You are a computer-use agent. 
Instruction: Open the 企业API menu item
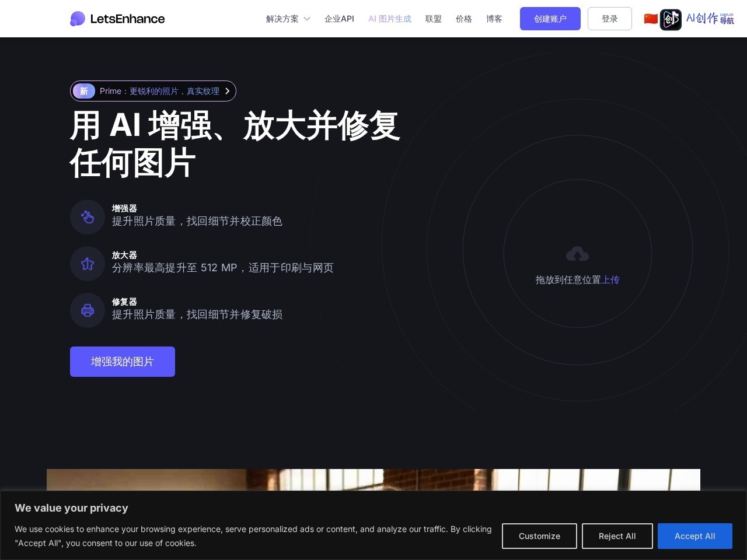click(339, 19)
